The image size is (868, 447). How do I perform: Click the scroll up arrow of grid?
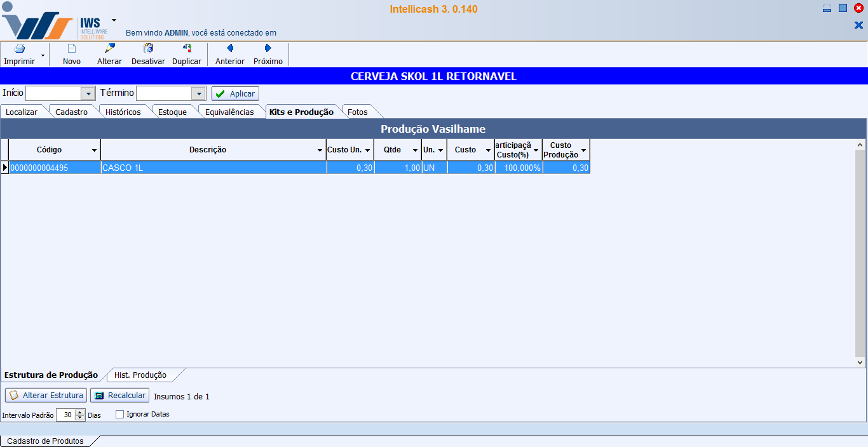[x=860, y=145]
